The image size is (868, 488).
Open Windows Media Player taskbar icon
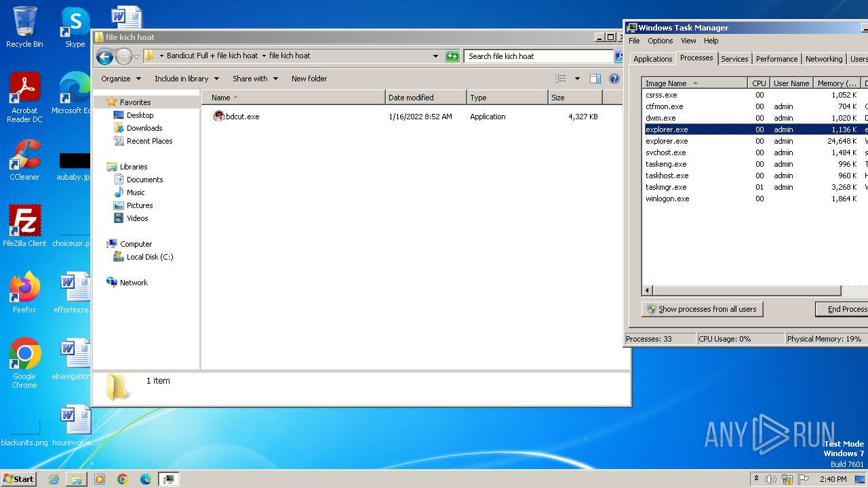[x=100, y=479]
